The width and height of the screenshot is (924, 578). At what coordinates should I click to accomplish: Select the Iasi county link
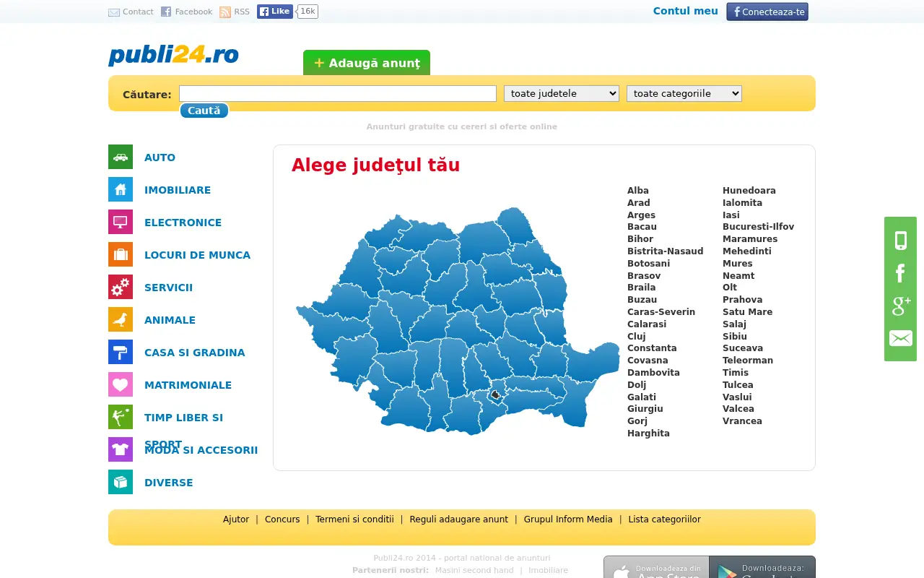click(x=731, y=215)
